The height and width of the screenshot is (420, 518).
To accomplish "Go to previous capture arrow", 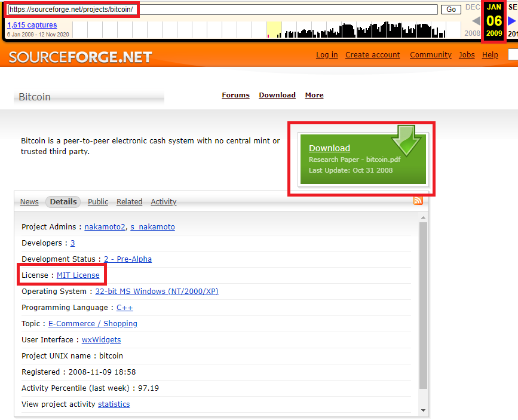I will [476, 21].
